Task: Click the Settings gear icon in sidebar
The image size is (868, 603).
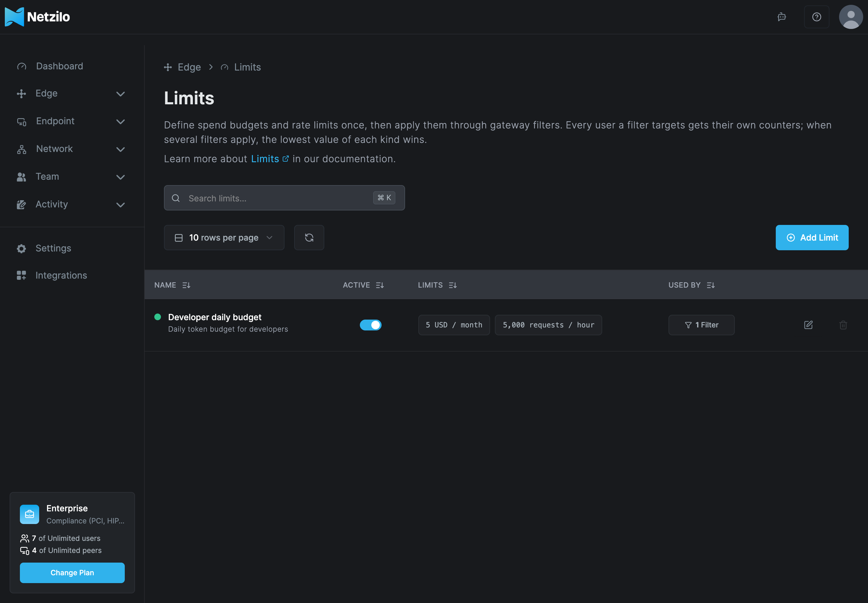Action: click(x=21, y=248)
